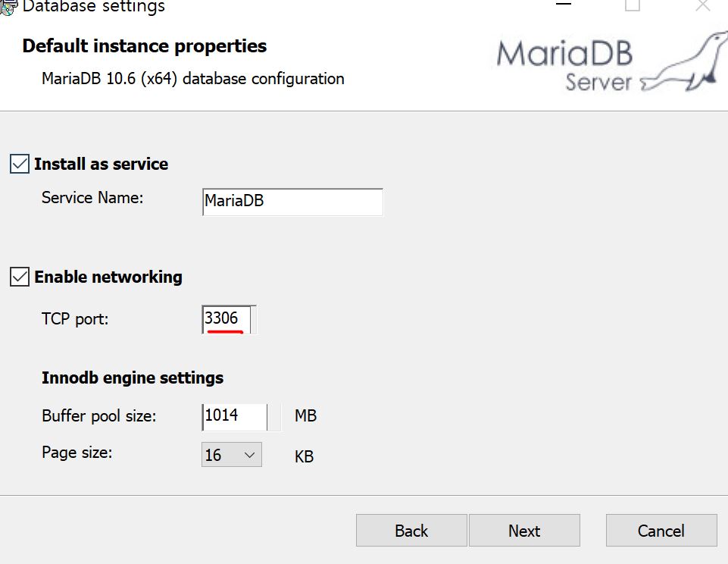The height and width of the screenshot is (564, 728).
Task: Click the 'MB' unit label
Action: pos(305,416)
